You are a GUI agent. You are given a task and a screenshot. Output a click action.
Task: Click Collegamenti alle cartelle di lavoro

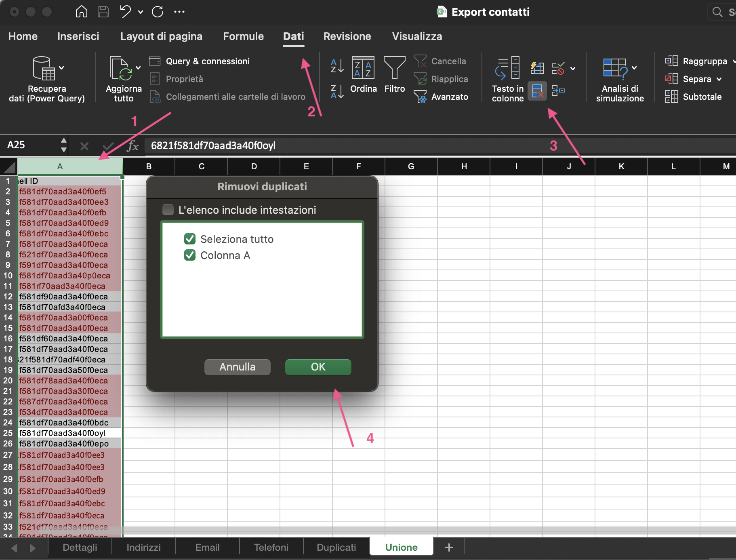[228, 97]
